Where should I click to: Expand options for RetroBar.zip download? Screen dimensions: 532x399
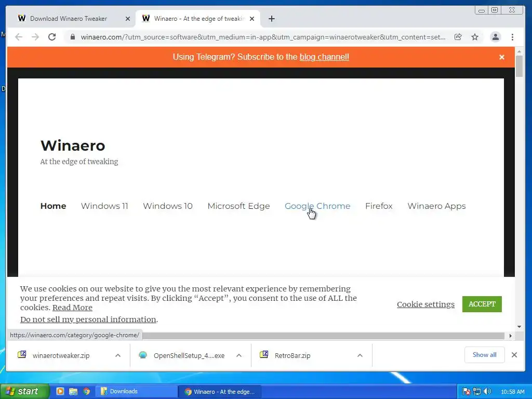[360, 355]
